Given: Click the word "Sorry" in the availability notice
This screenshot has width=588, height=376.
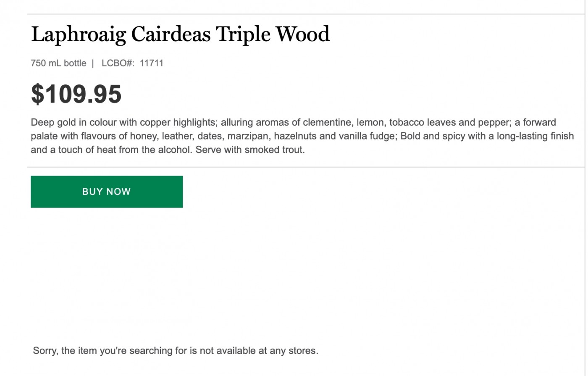Looking at the screenshot, I should click(x=45, y=350).
